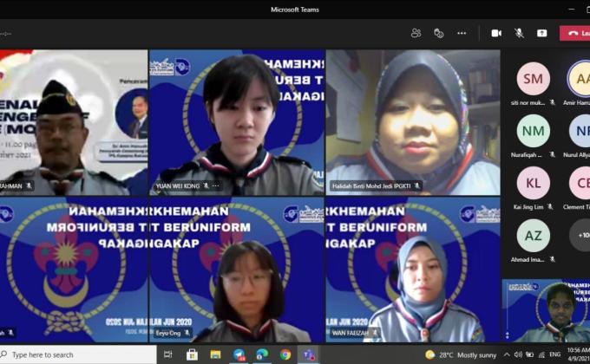The height and width of the screenshot is (364, 590).
Task: Unmute the microphone in meeting toolbar
Action: [x=519, y=33]
